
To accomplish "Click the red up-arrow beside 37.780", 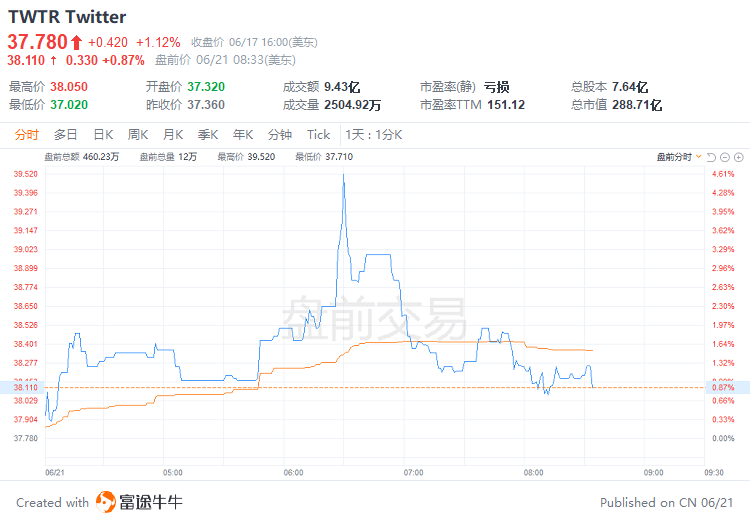I will click(x=77, y=43).
